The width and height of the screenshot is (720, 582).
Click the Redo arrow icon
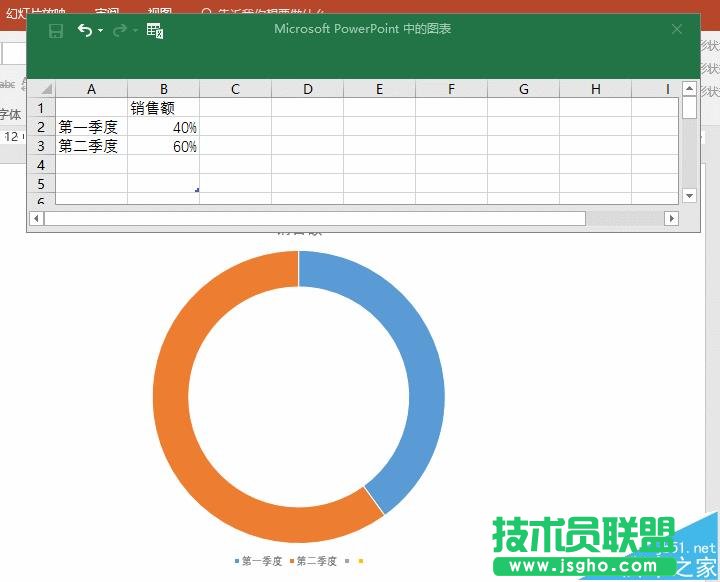119,31
